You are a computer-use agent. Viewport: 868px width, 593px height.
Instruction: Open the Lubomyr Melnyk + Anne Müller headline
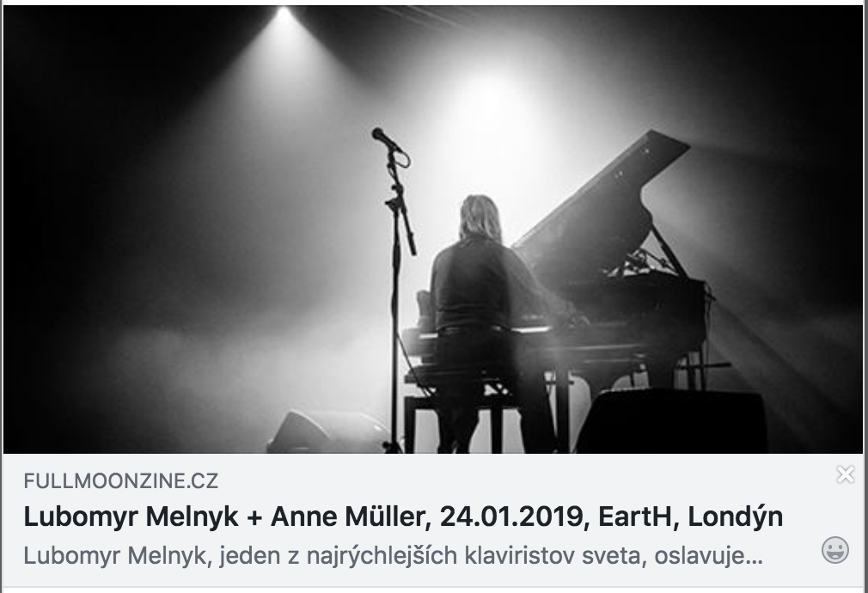tap(403, 517)
